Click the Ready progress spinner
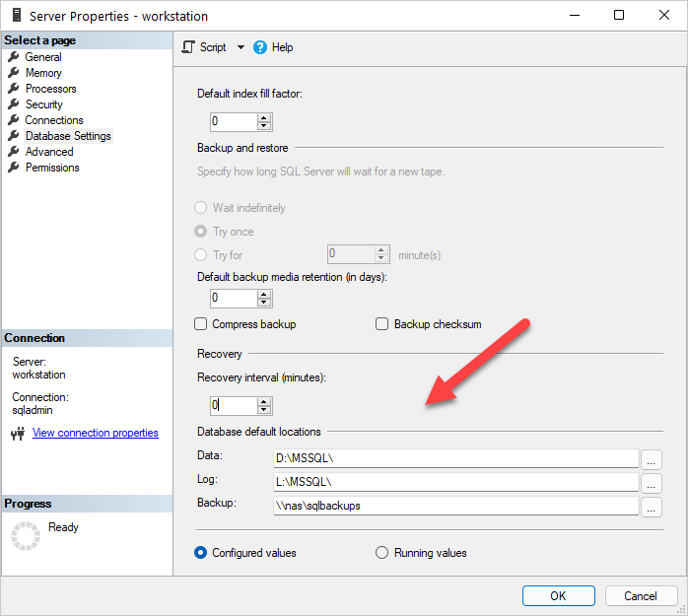688x616 pixels. pyautogui.click(x=26, y=536)
